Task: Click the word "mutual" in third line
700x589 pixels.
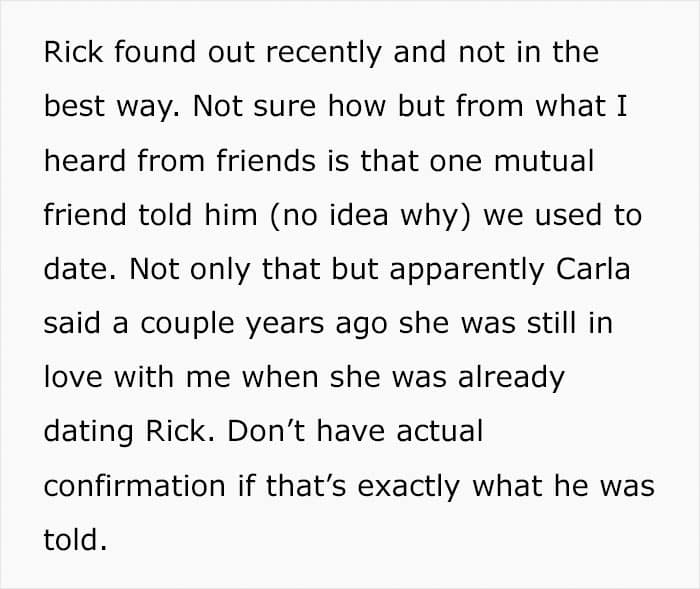Action: [x=544, y=162]
